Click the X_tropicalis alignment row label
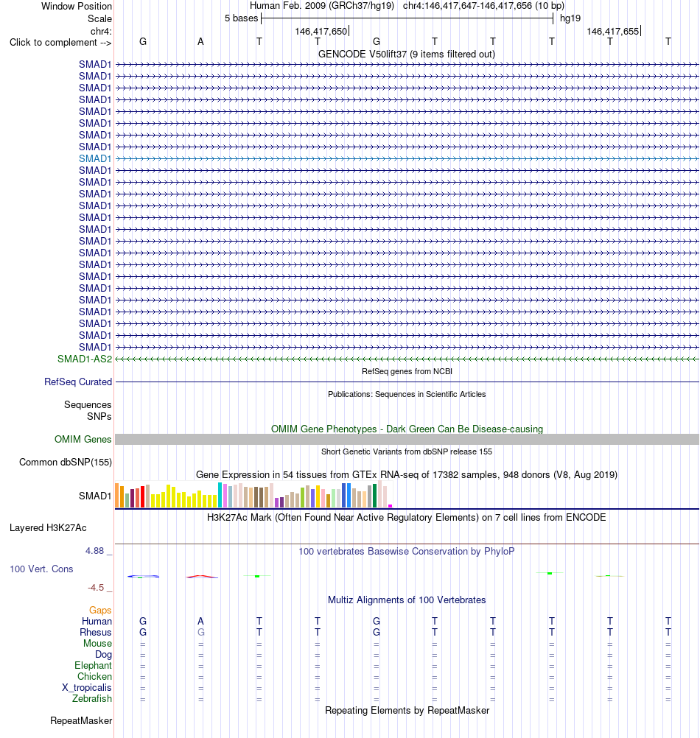 click(87, 688)
